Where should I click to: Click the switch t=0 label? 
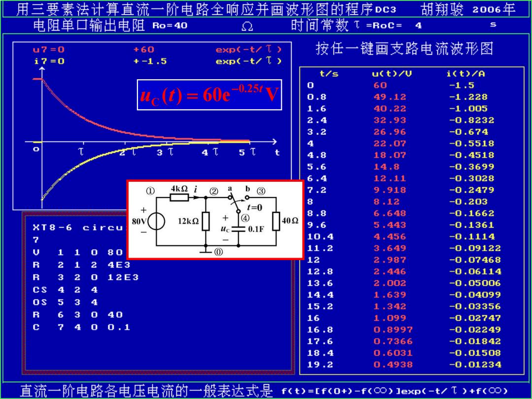coord(255,208)
